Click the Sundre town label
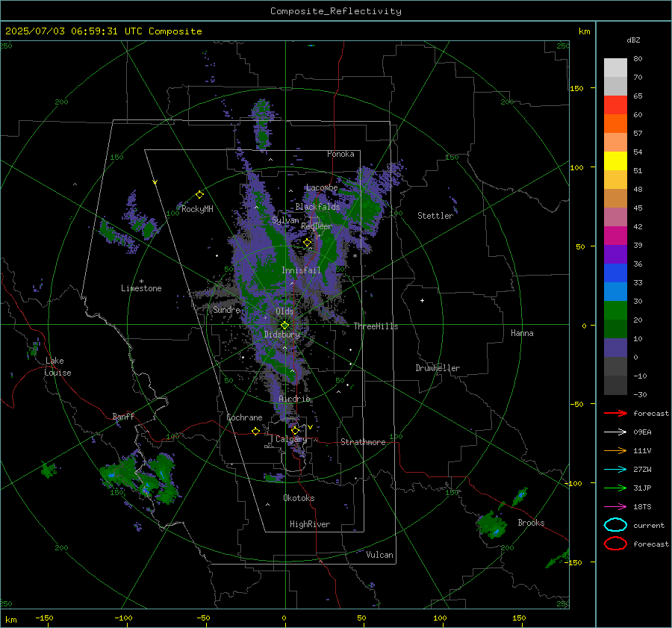The height and width of the screenshot is (628, 672). tap(226, 309)
